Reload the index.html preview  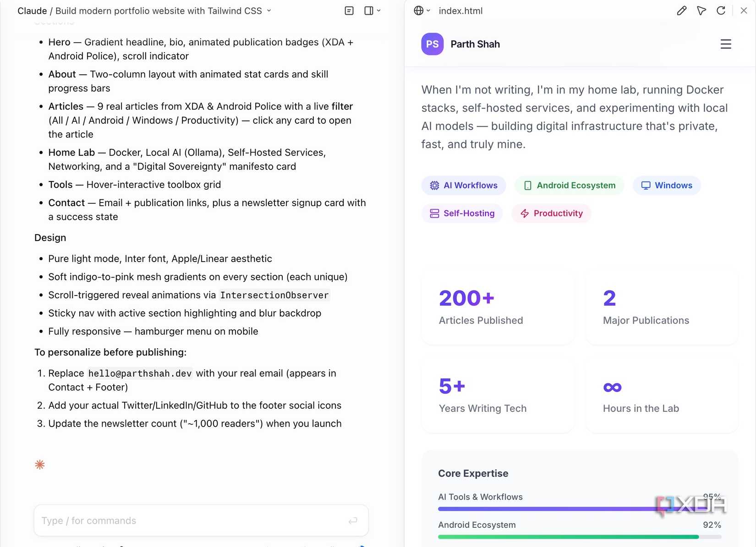click(721, 11)
